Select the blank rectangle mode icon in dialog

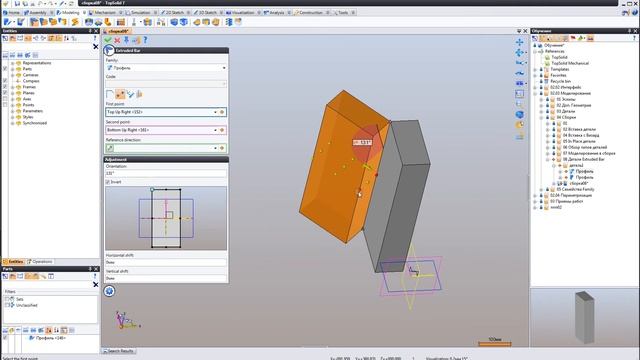[x=109, y=94]
